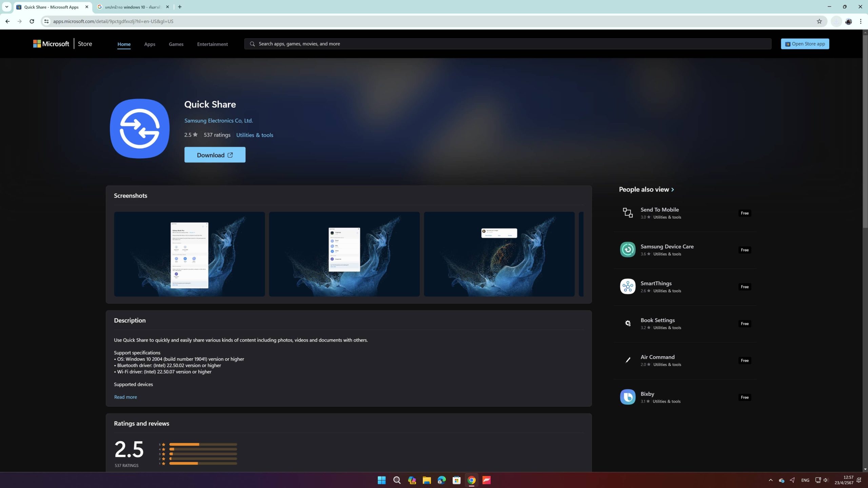The image size is (868, 488).
Task: Click the Download button
Action: tap(215, 155)
